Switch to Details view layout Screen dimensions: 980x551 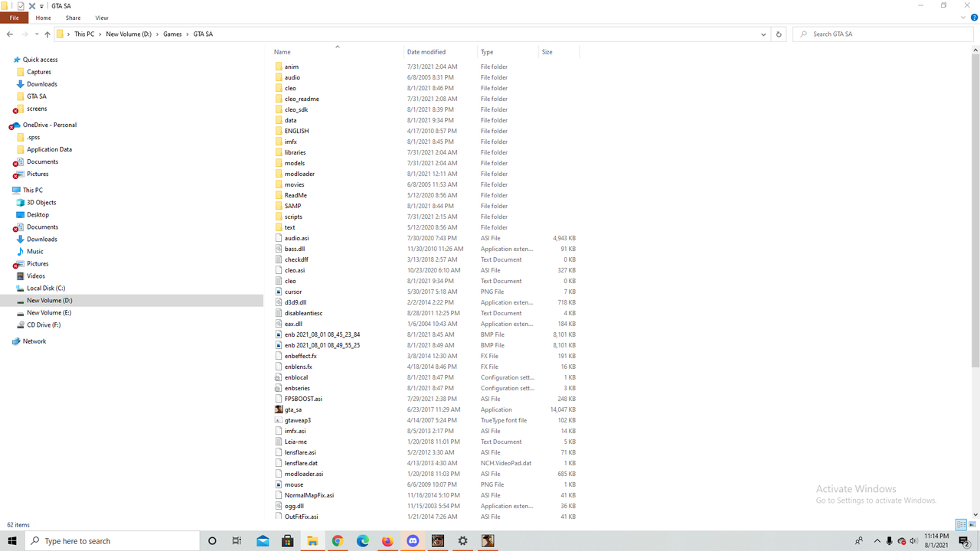(960, 525)
